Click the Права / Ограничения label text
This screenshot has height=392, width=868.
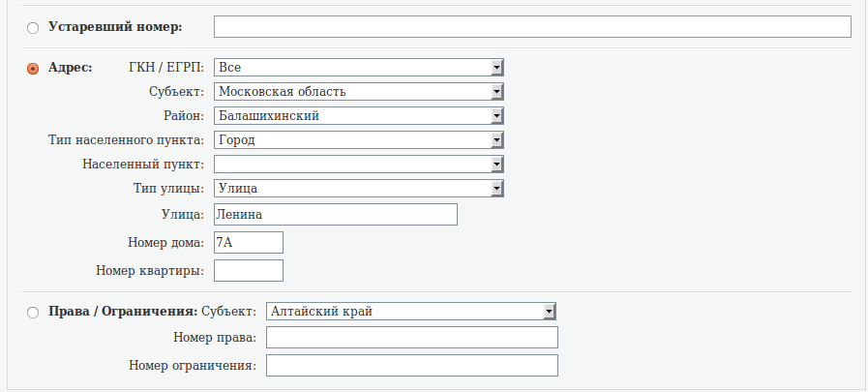(123, 312)
